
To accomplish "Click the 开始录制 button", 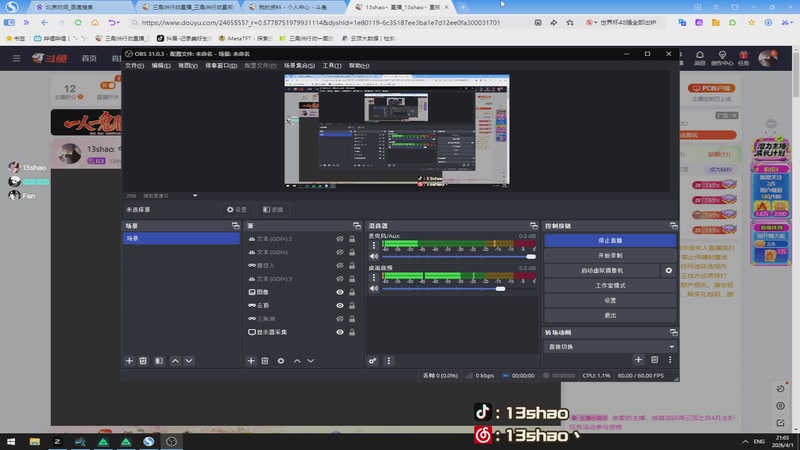I will pos(610,255).
